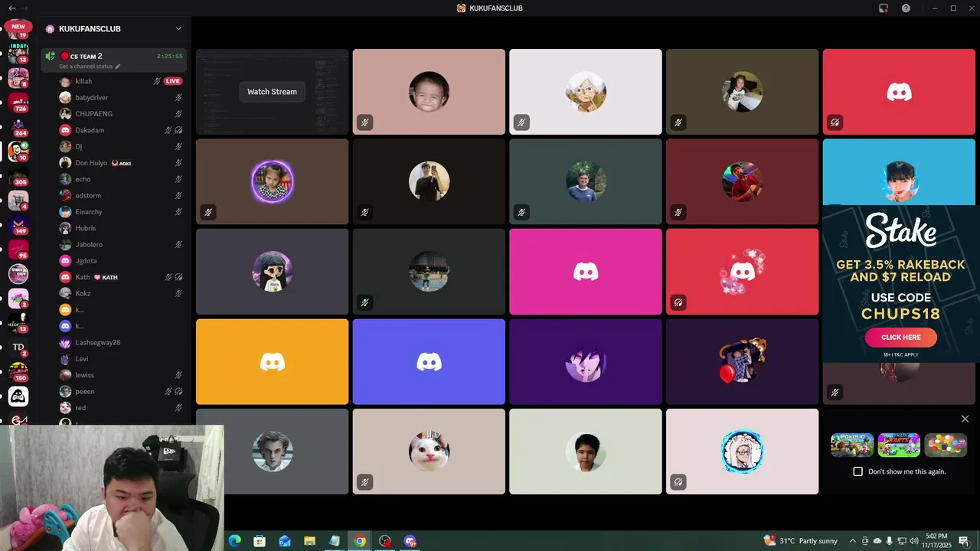Click the pencil icon beside channel status
The height and width of the screenshot is (551, 980).
[x=118, y=67]
